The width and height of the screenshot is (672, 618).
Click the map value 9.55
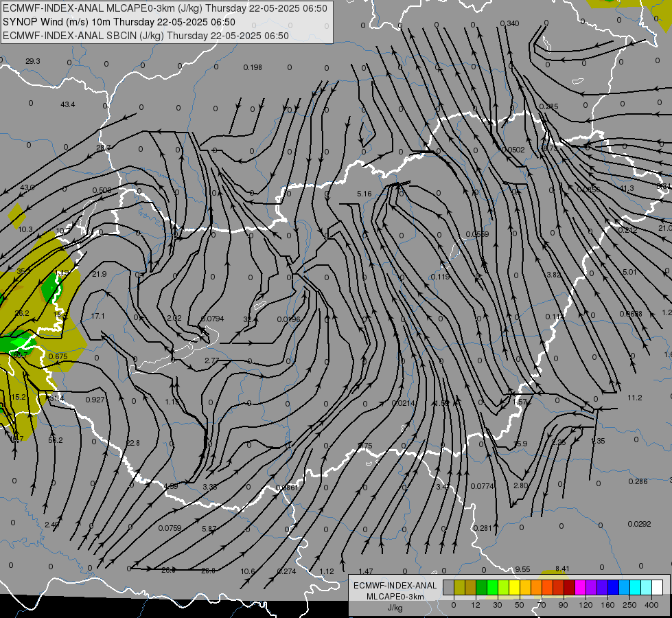pos(522,569)
